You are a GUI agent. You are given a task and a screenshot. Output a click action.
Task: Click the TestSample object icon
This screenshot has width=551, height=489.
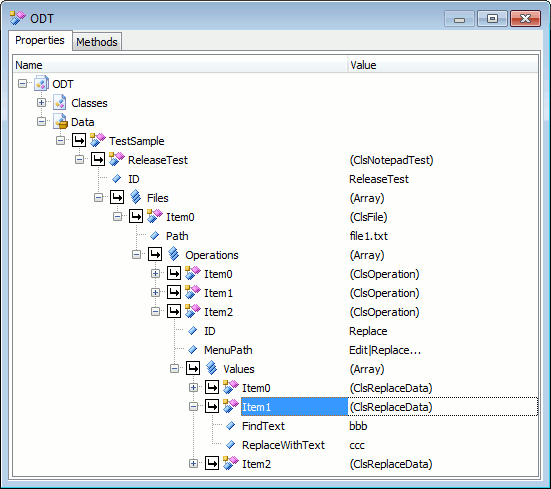98,141
